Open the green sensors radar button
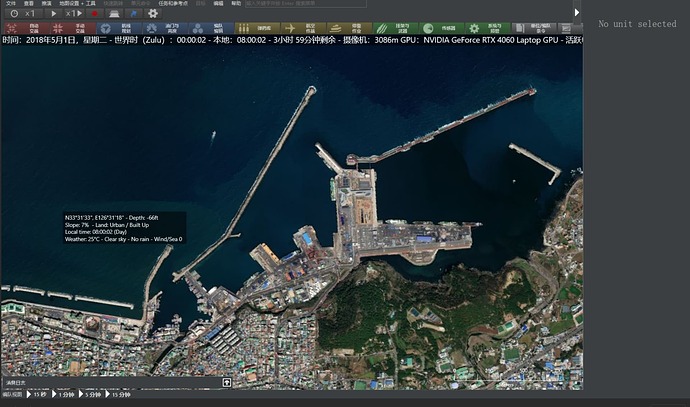 pyautogui.click(x=441, y=29)
